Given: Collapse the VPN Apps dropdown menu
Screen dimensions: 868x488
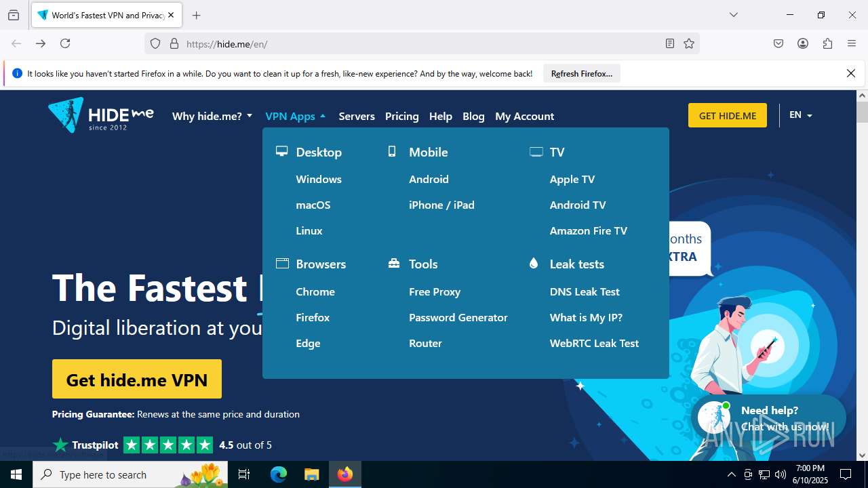Looking at the screenshot, I should tap(296, 116).
